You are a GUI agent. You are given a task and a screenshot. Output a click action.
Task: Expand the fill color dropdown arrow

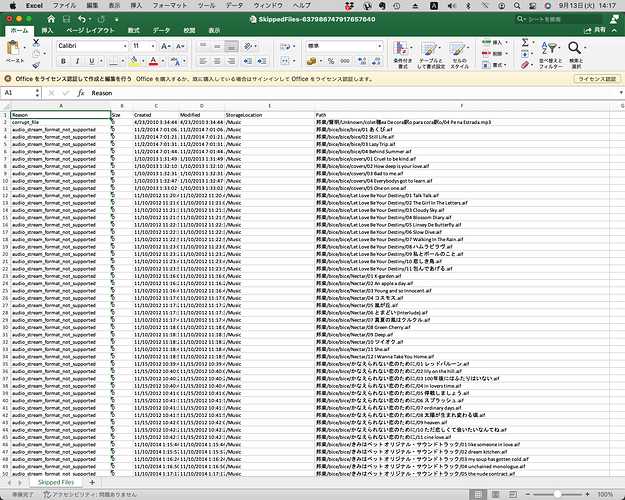pos(143,61)
